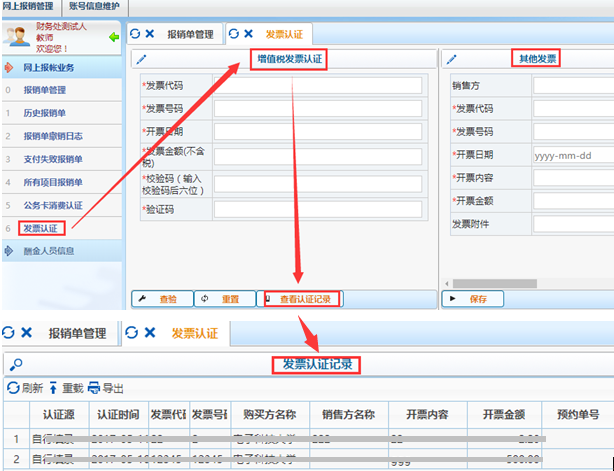The image size is (614, 471).
Task: Click the 发票号码 field in 增值税发票认证
Action: [318, 108]
